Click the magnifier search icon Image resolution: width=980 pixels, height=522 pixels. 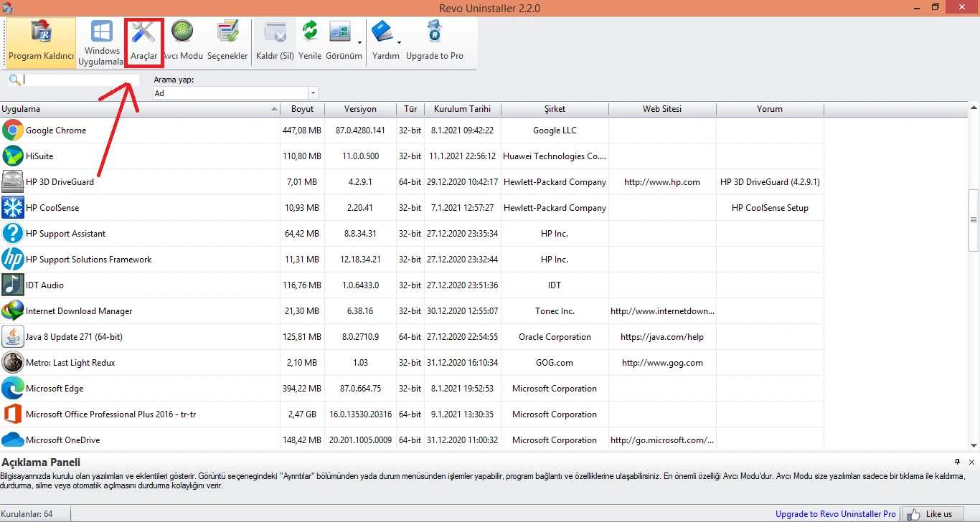pyautogui.click(x=14, y=80)
